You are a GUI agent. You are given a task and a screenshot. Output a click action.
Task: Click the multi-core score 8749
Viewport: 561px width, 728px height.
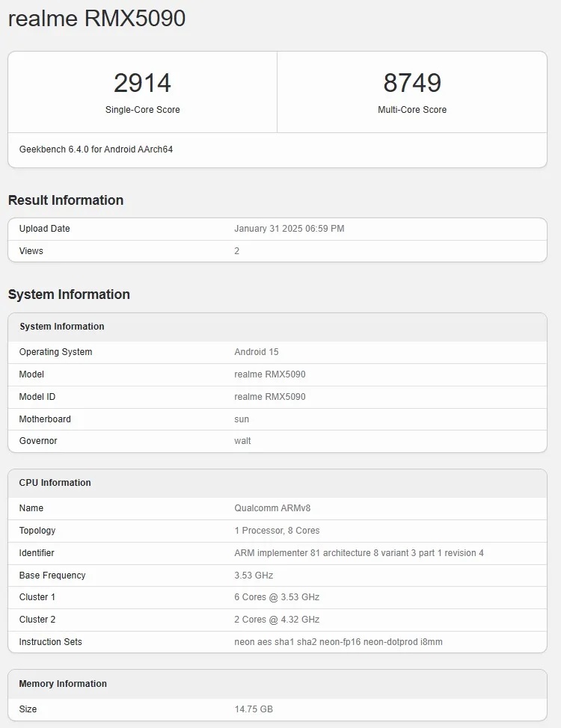[x=412, y=83]
